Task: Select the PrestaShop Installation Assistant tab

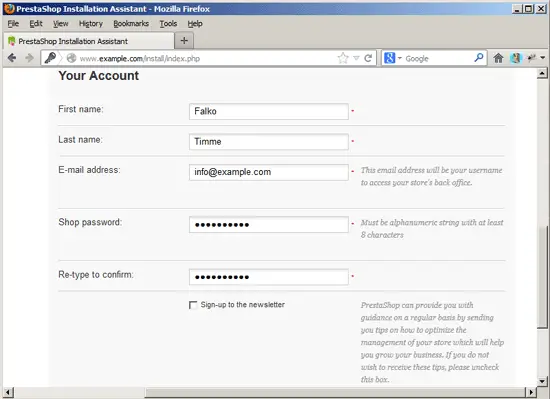Action: pos(89,41)
